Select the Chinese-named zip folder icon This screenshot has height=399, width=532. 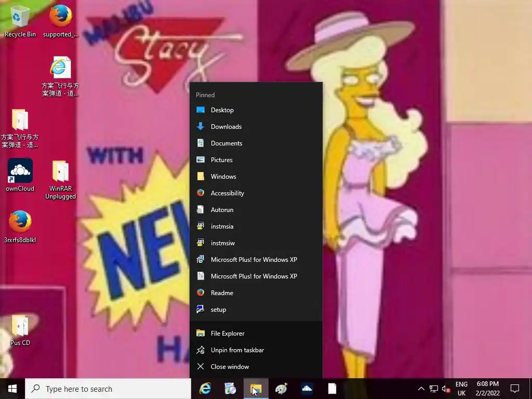pyautogui.click(x=20, y=128)
